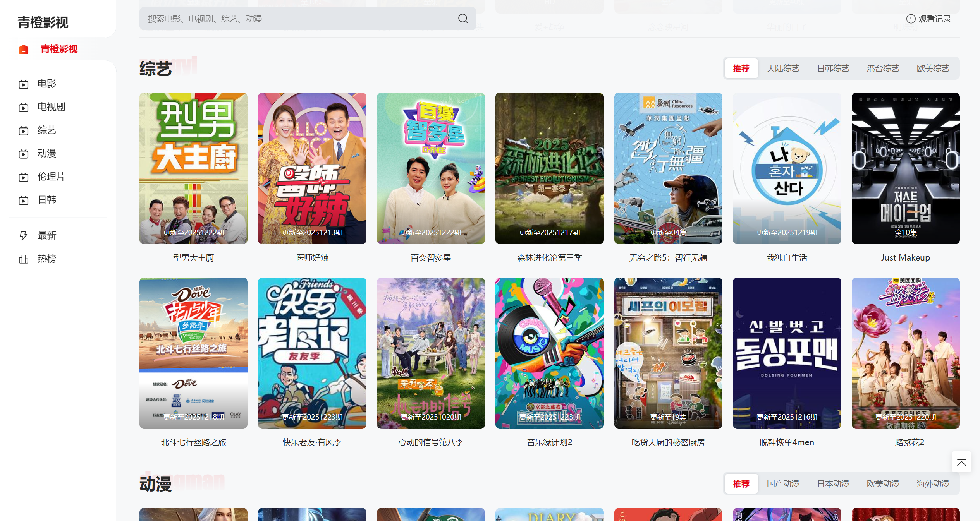Click the 日韩 sidebar icon
This screenshot has height=521, width=980.
(x=24, y=200)
